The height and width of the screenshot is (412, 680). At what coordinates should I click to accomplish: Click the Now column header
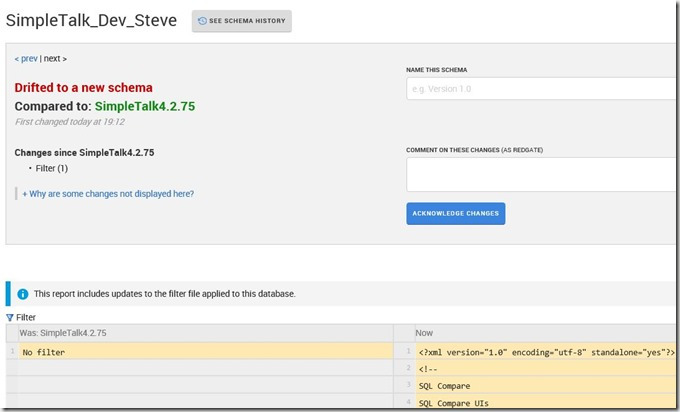click(425, 332)
